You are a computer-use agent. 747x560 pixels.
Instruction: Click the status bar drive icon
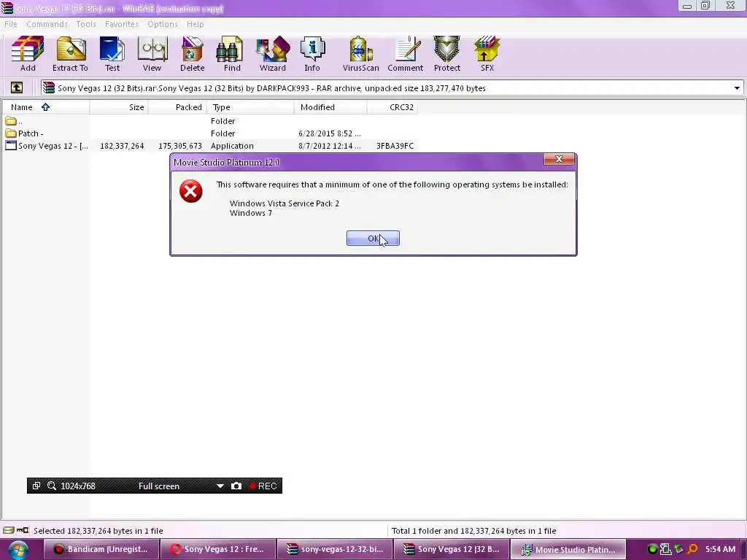(9, 531)
